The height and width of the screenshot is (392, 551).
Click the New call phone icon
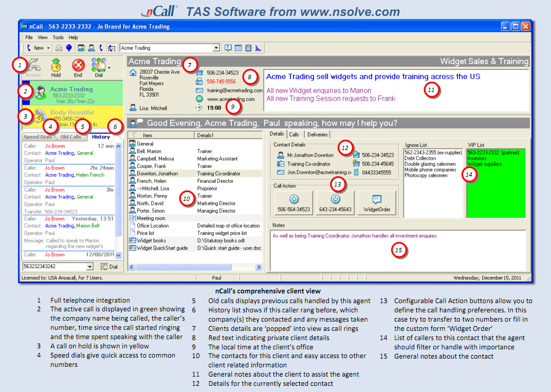pos(29,48)
